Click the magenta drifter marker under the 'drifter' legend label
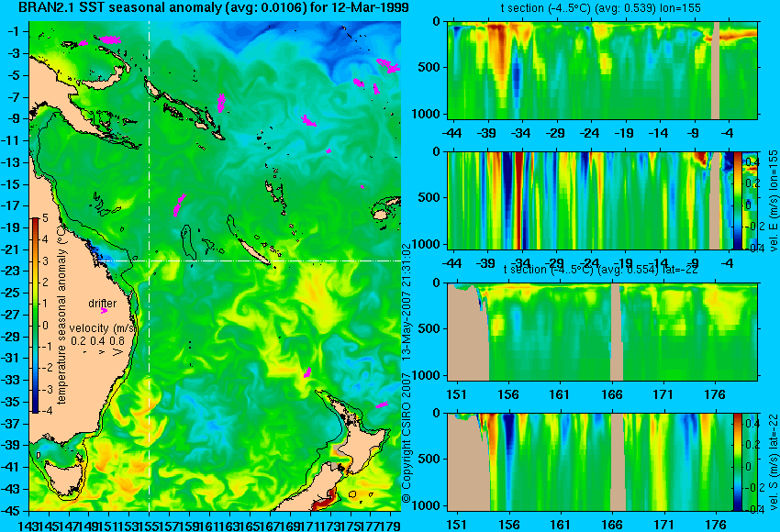780x532 pixels. click(x=104, y=311)
